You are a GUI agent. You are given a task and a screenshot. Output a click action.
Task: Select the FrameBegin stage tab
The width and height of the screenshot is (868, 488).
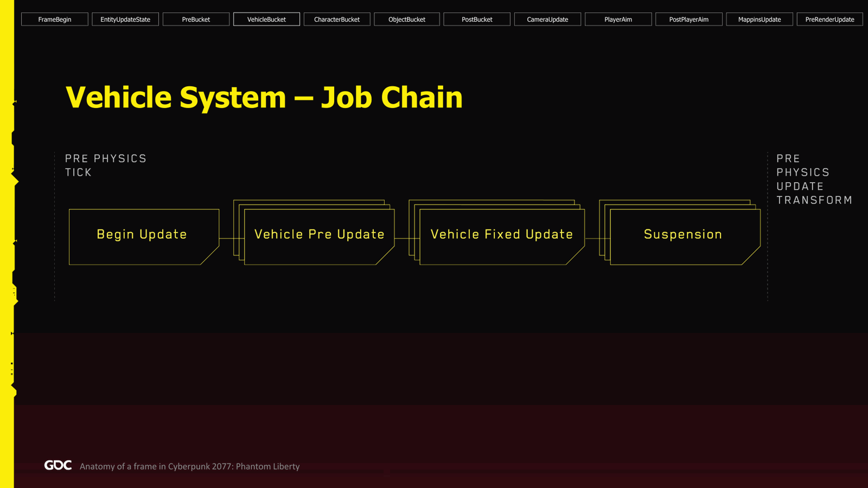click(x=55, y=20)
